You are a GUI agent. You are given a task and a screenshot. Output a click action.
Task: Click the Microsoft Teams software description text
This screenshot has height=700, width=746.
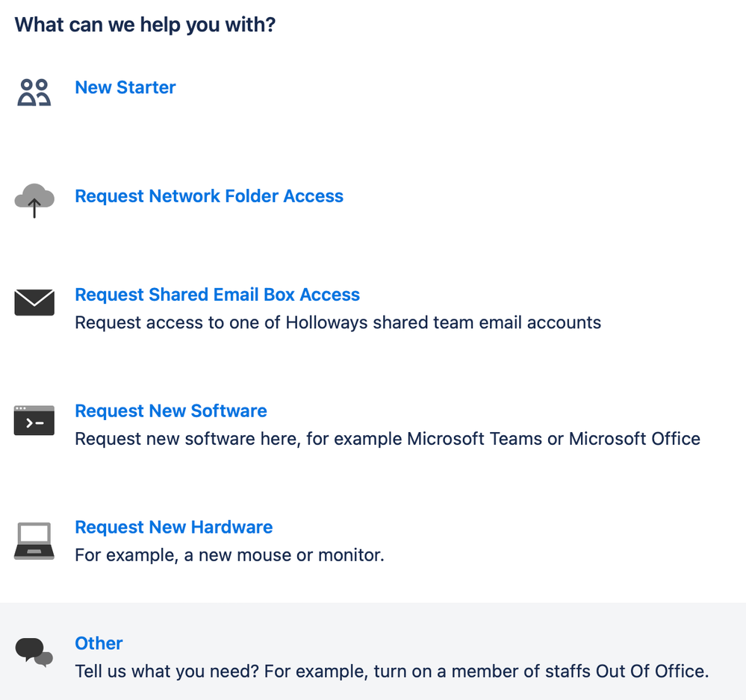click(x=388, y=439)
